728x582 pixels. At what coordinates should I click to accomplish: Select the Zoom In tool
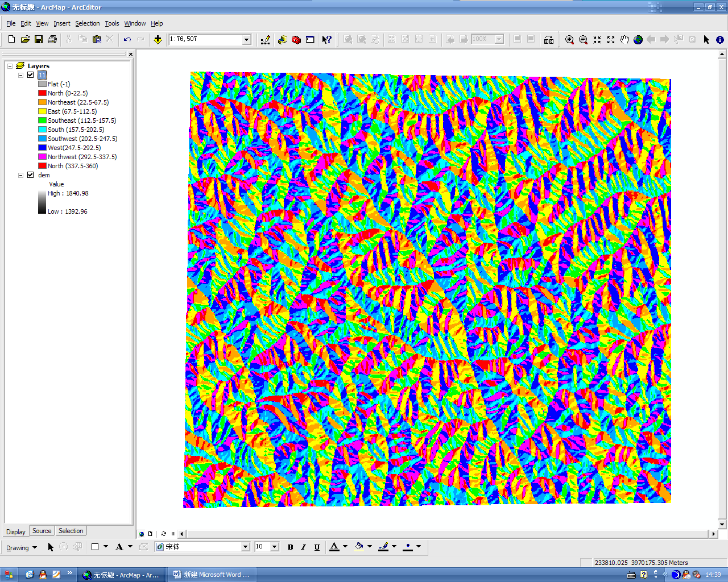(x=569, y=39)
